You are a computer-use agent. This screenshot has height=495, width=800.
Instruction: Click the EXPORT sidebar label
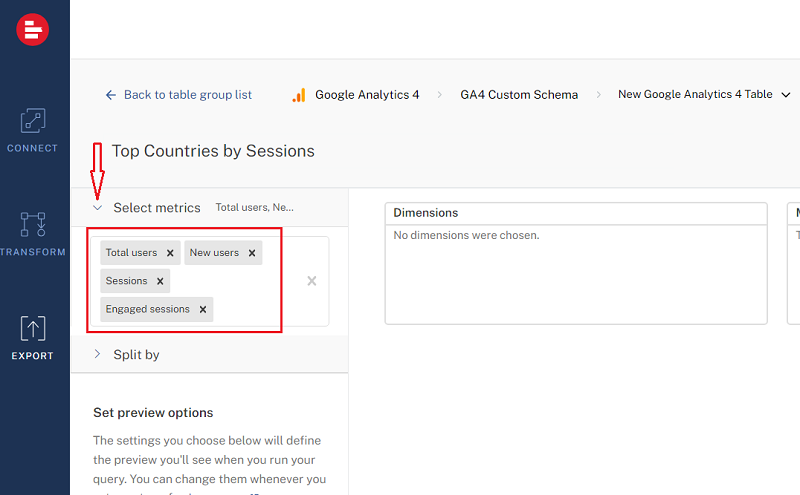pos(33,356)
